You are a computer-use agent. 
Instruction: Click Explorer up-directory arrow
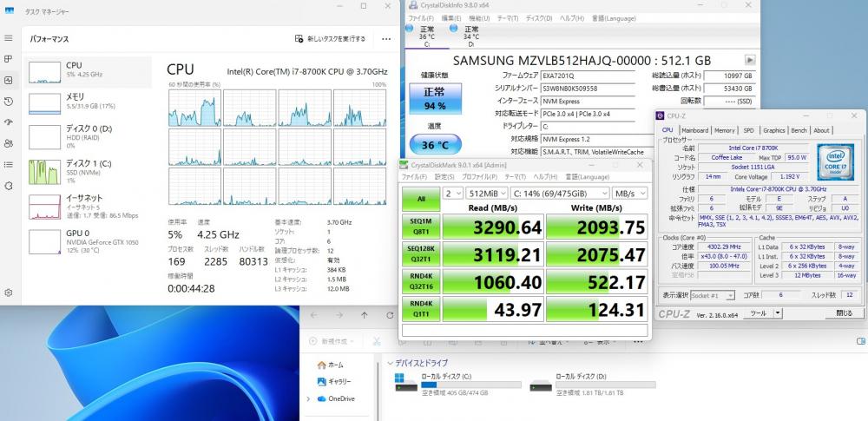click(364, 315)
